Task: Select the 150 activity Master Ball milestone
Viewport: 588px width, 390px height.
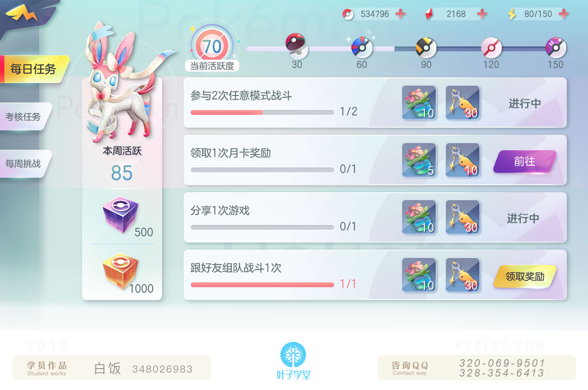Action: [x=556, y=48]
